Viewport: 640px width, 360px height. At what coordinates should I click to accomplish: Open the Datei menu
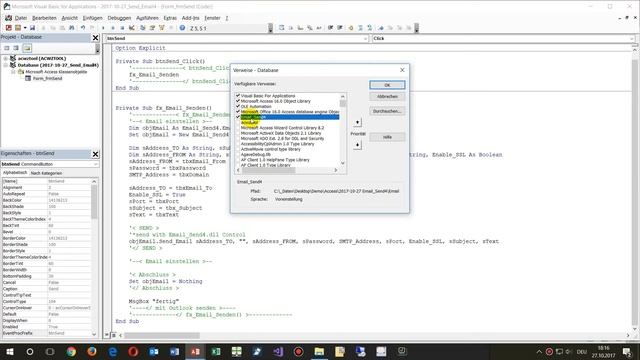click(21, 18)
